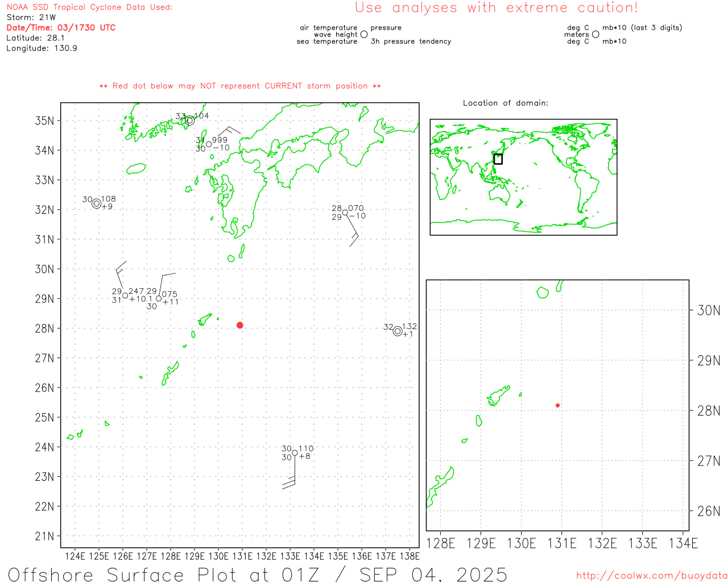Click the 35N latitude label on main map

tap(45, 121)
